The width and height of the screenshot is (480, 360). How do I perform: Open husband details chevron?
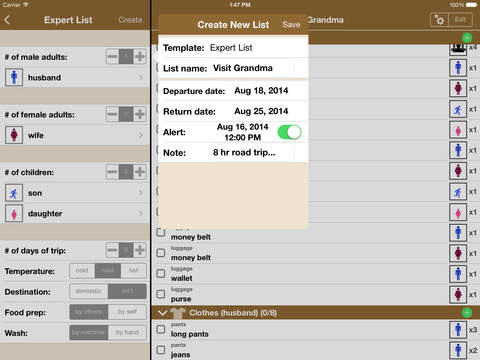click(141, 78)
